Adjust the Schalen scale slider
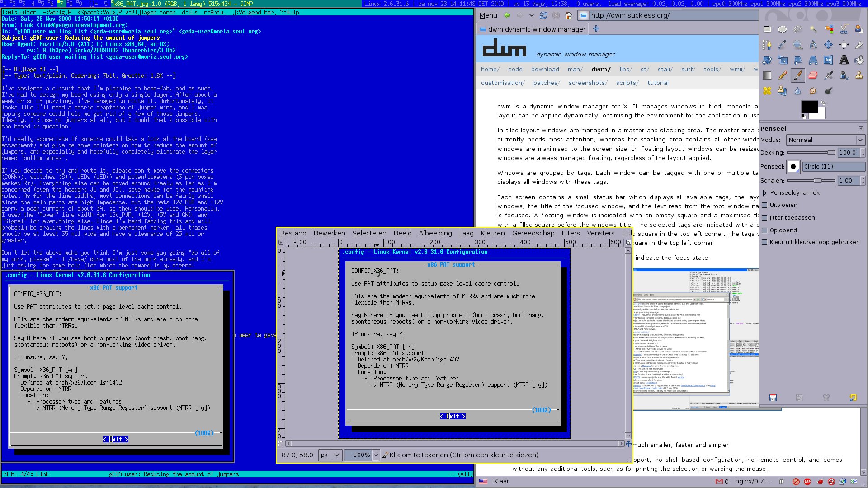868x488 pixels. coord(811,181)
